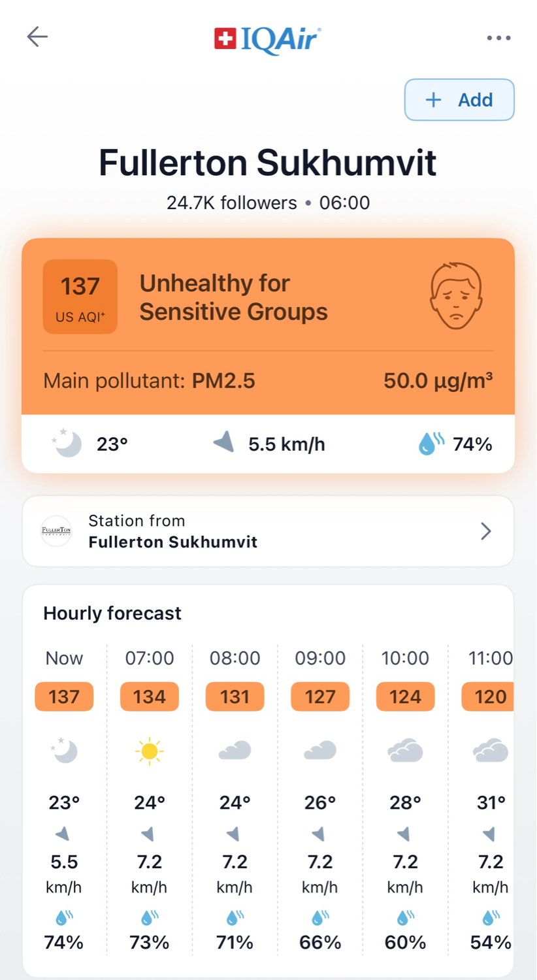Tap the IQAir logo
Image resolution: width=537 pixels, height=980 pixels.
pyautogui.click(x=268, y=39)
